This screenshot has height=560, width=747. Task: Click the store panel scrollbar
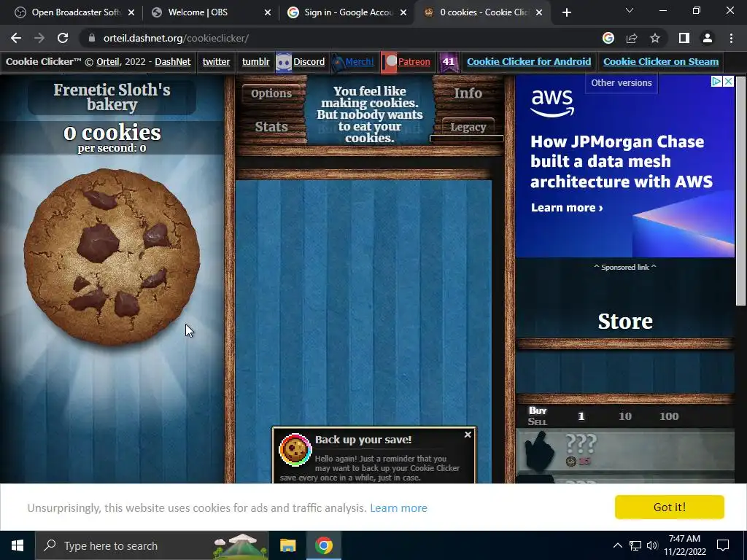click(740, 190)
